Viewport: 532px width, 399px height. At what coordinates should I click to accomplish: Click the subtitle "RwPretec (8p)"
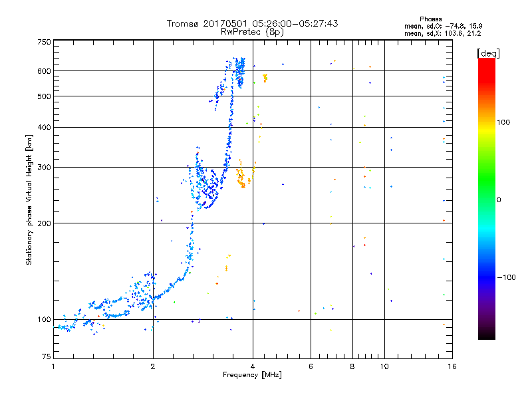pos(252,32)
